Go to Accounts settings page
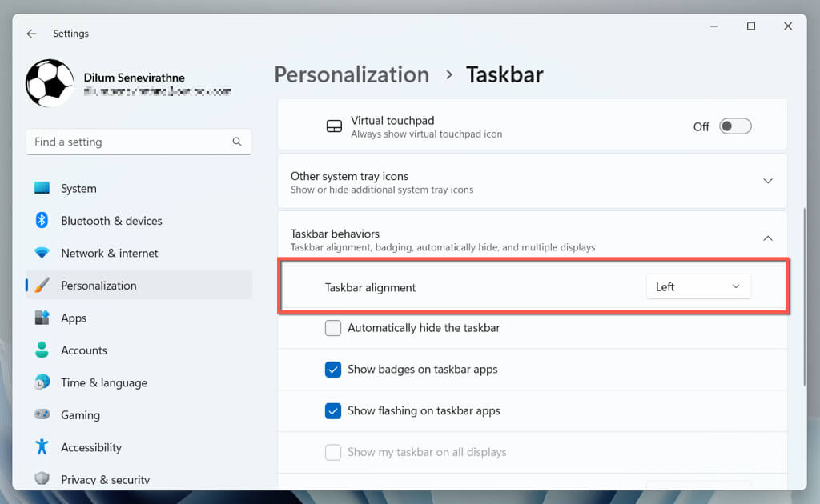Image resolution: width=820 pixels, height=504 pixels. tap(84, 350)
